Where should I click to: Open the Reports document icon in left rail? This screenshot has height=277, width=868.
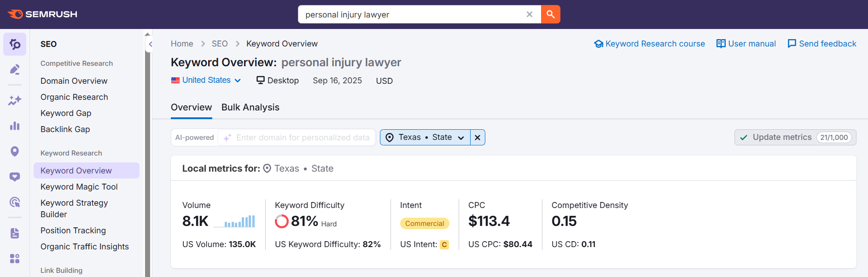tap(15, 233)
